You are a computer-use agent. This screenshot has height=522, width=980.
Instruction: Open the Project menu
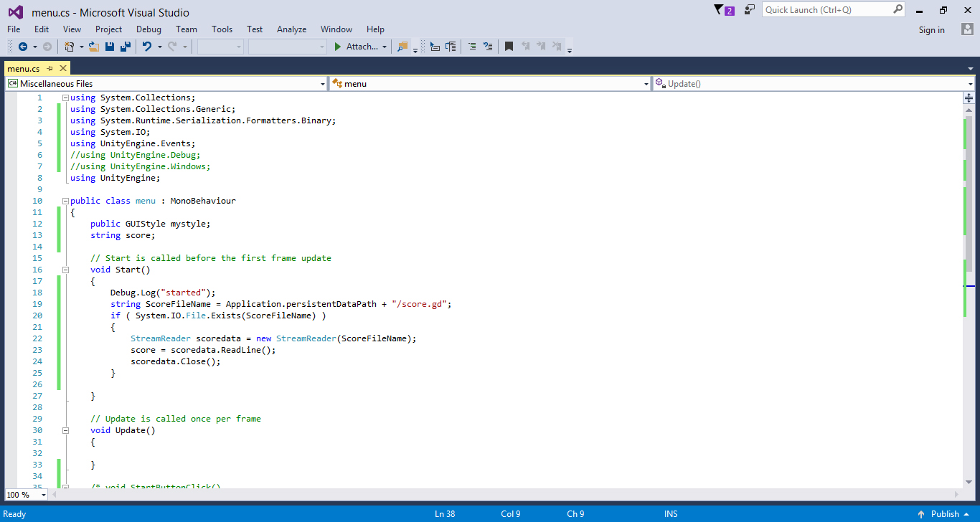pyautogui.click(x=108, y=29)
